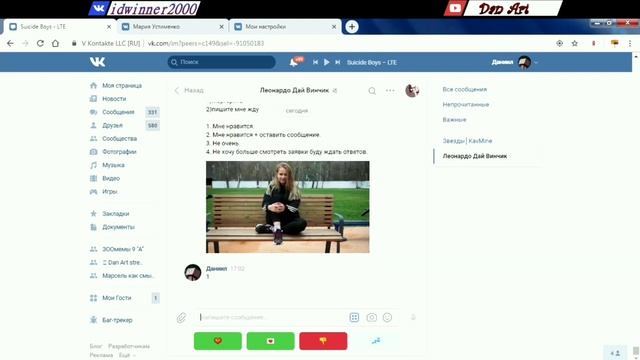
Task: Open Сообщения in sidebar
Action: coord(118,112)
